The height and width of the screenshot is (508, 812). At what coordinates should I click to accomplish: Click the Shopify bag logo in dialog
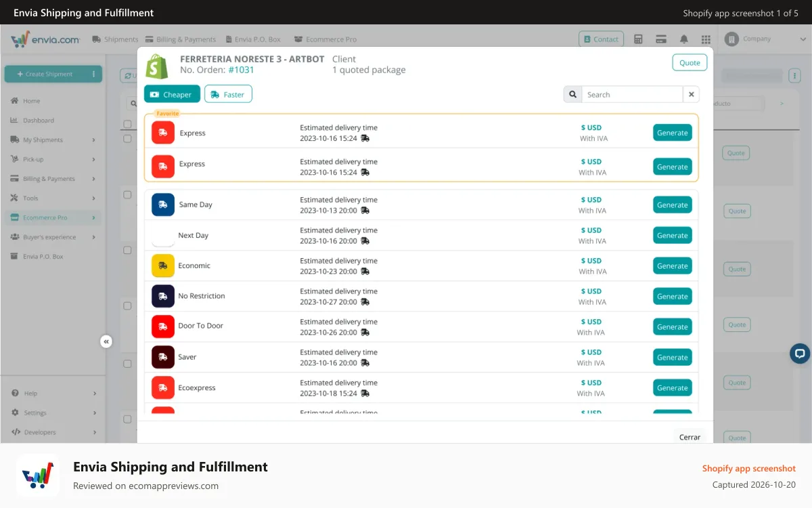(157, 66)
